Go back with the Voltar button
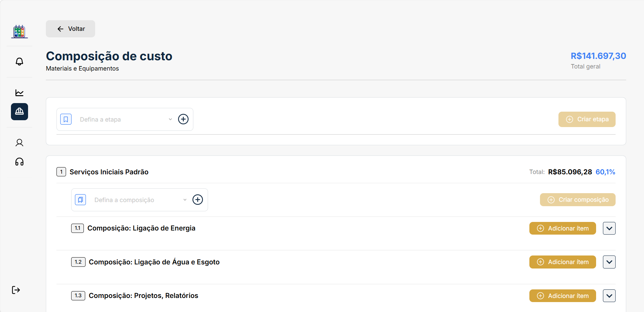The height and width of the screenshot is (312, 644). click(x=70, y=29)
